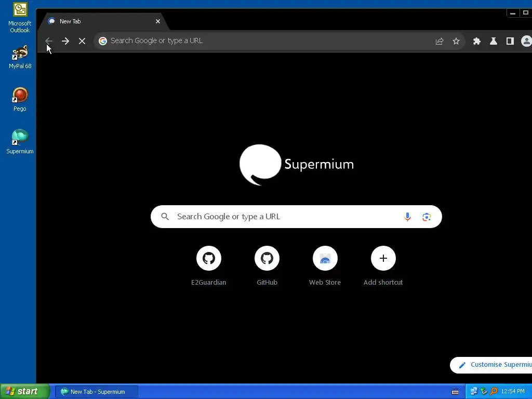Screen dimensions: 532x399
Task: Maximize the Supermium window
Action: pos(526,13)
